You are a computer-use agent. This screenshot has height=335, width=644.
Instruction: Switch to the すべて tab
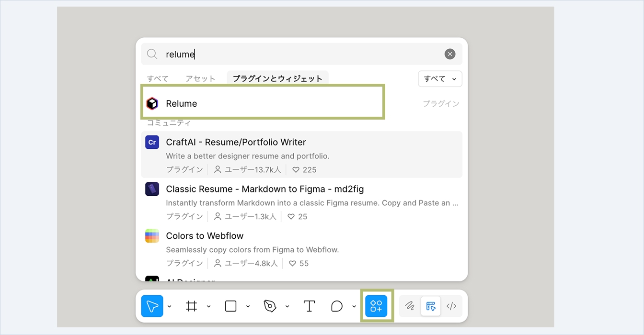tap(158, 79)
